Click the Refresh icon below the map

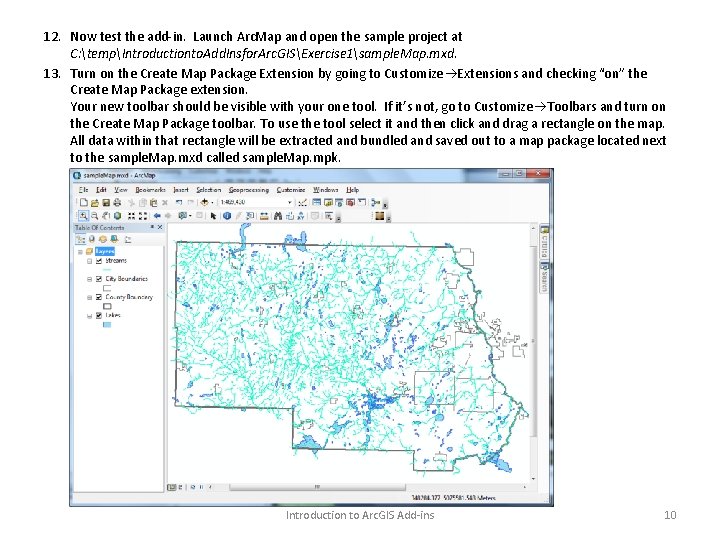coord(193,487)
